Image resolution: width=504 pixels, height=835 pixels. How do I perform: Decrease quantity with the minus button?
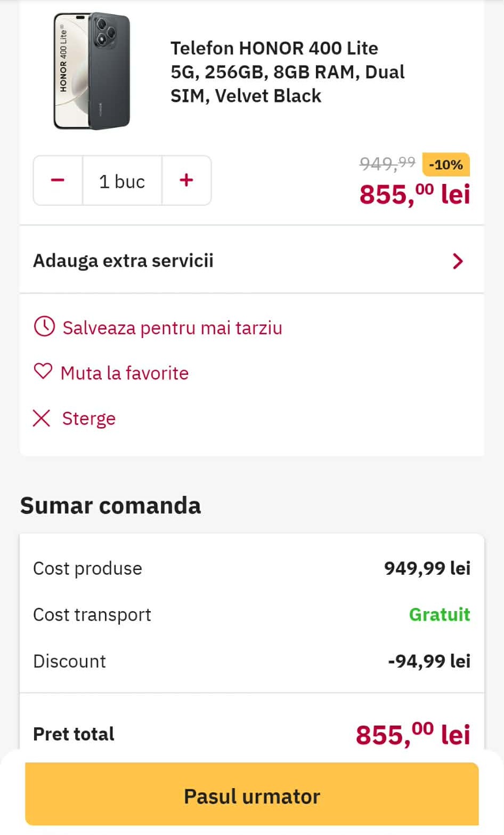58,180
